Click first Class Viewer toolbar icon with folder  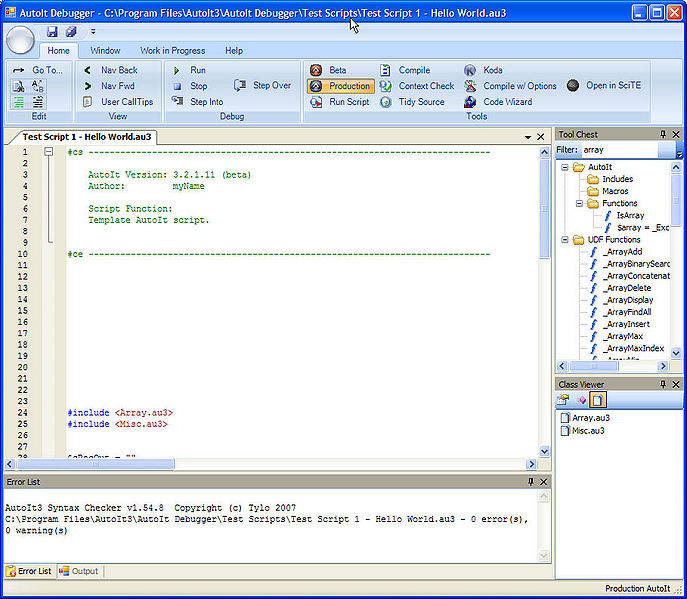coord(563,400)
